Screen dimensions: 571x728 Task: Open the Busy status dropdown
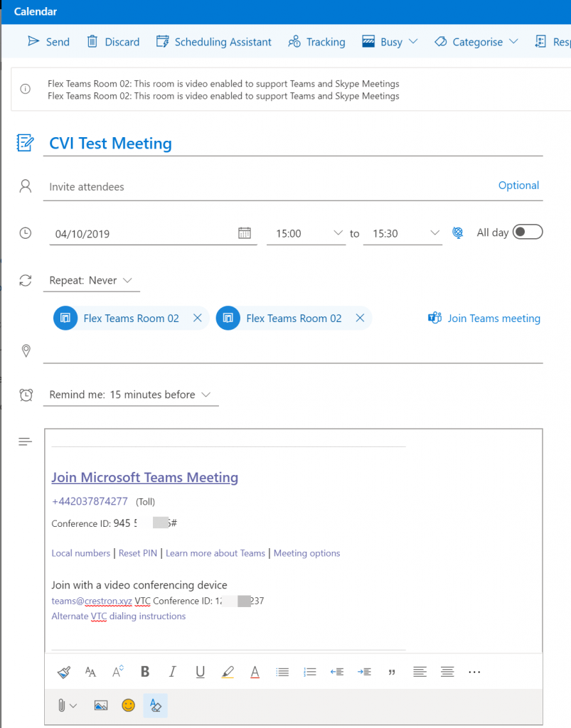[390, 42]
